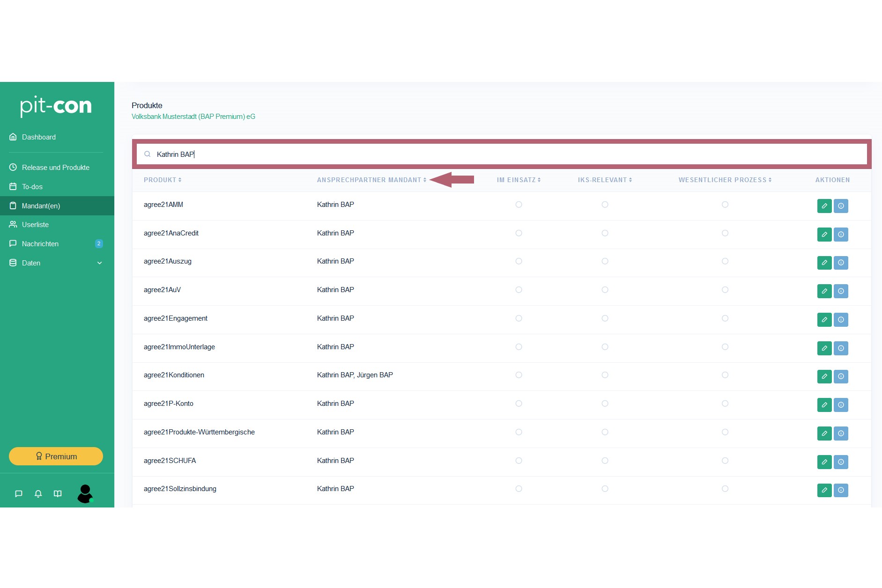Show info for agree21Sollzinsbindung

[841, 490]
